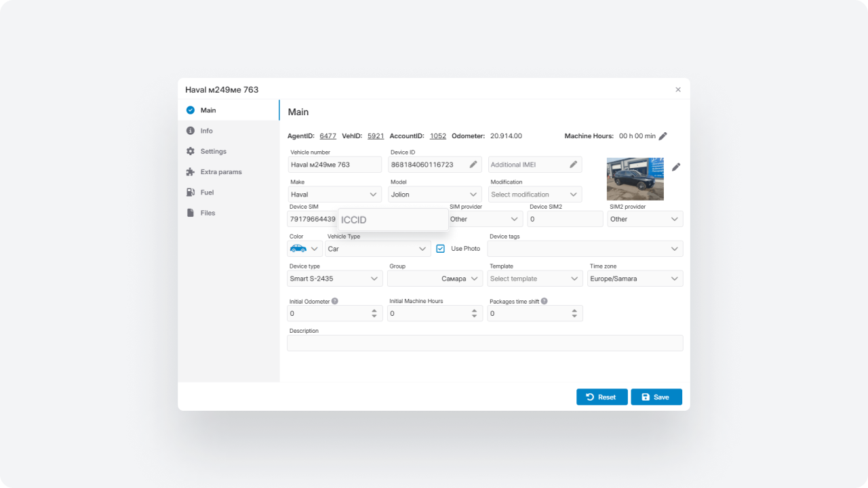Close the vehicle dialog with X icon

click(x=678, y=89)
